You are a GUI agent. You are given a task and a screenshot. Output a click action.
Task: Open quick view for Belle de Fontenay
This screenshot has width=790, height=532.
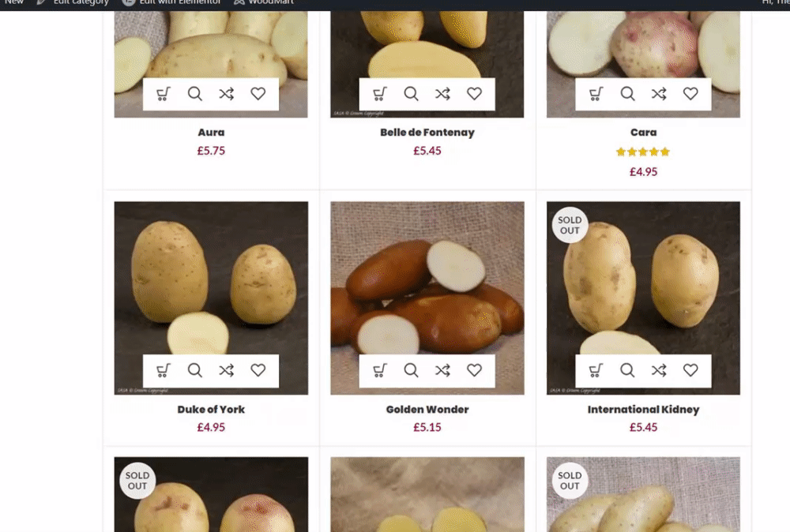[411, 94]
